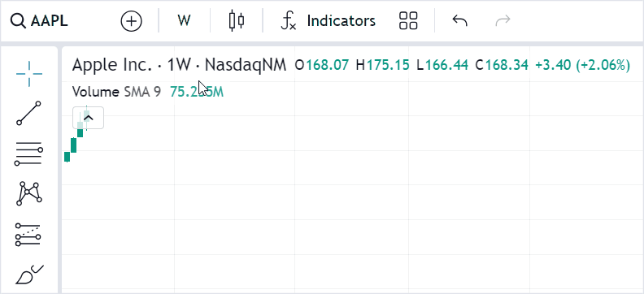Open the Fibonacci retracement tools
This screenshot has width=644, height=294.
click(x=29, y=153)
